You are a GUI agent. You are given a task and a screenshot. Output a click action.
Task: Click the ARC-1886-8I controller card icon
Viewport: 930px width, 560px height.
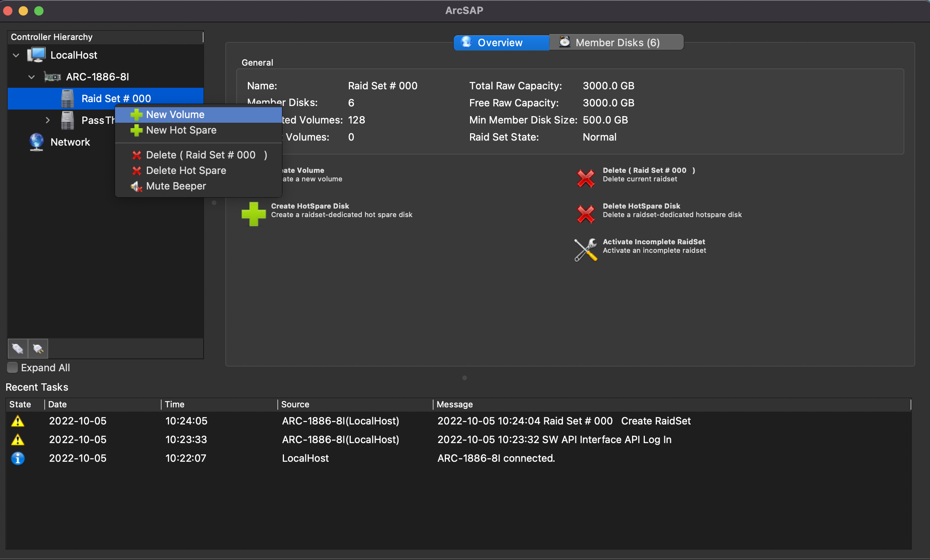click(52, 77)
